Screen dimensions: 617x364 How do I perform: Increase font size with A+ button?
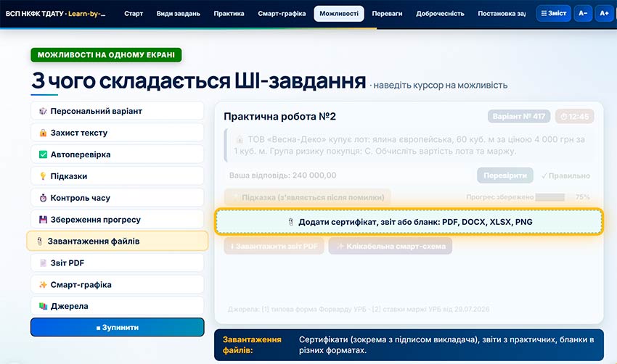tap(605, 13)
